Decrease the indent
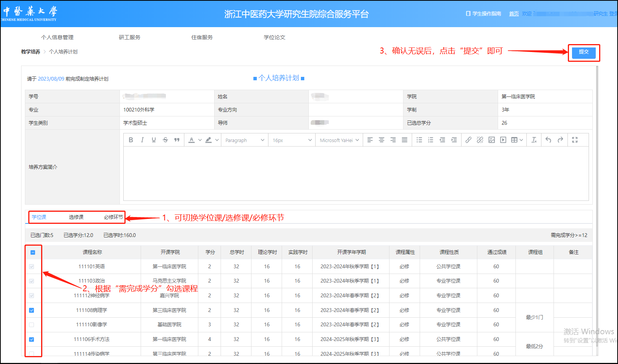 (x=442, y=140)
